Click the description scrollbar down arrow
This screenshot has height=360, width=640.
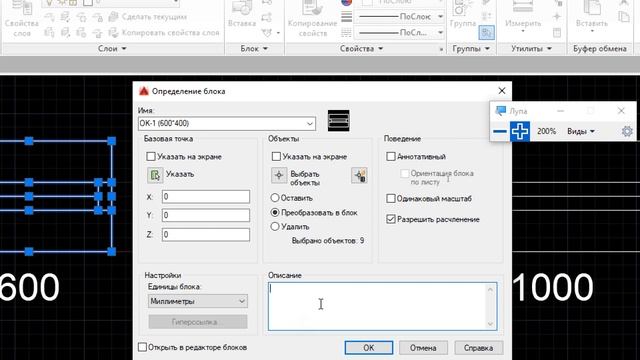[490, 324]
